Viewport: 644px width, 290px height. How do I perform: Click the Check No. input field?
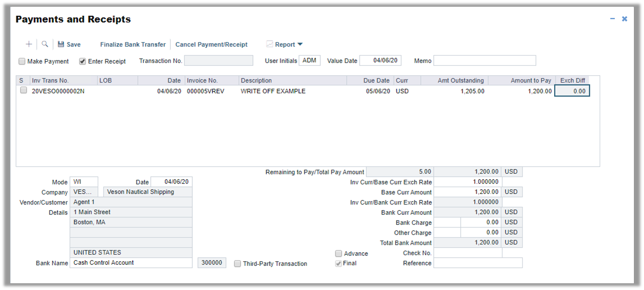click(468, 253)
